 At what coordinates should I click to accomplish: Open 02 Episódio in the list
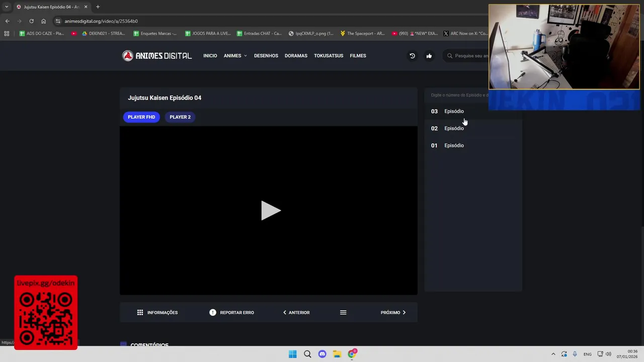pos(473,128)
